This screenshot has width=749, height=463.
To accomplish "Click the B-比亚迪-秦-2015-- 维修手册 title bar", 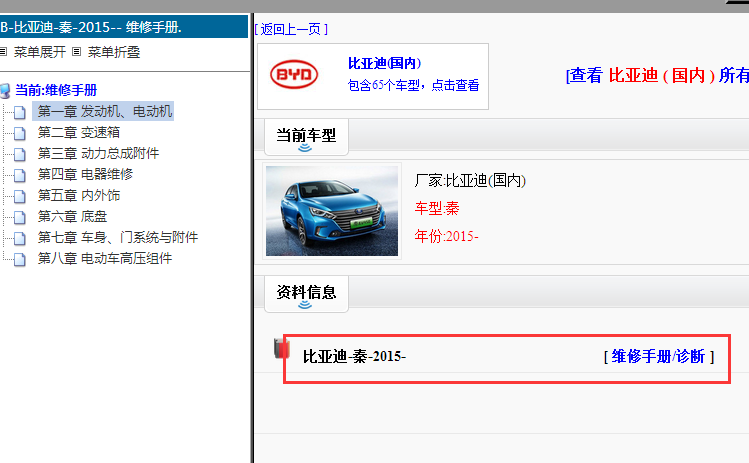I will (x=124, y=27).
